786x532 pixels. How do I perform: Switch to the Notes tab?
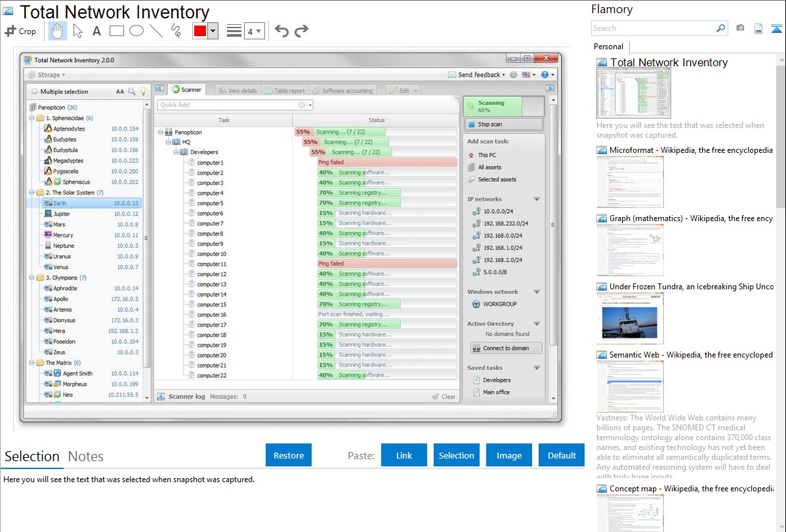pos(86,457)
